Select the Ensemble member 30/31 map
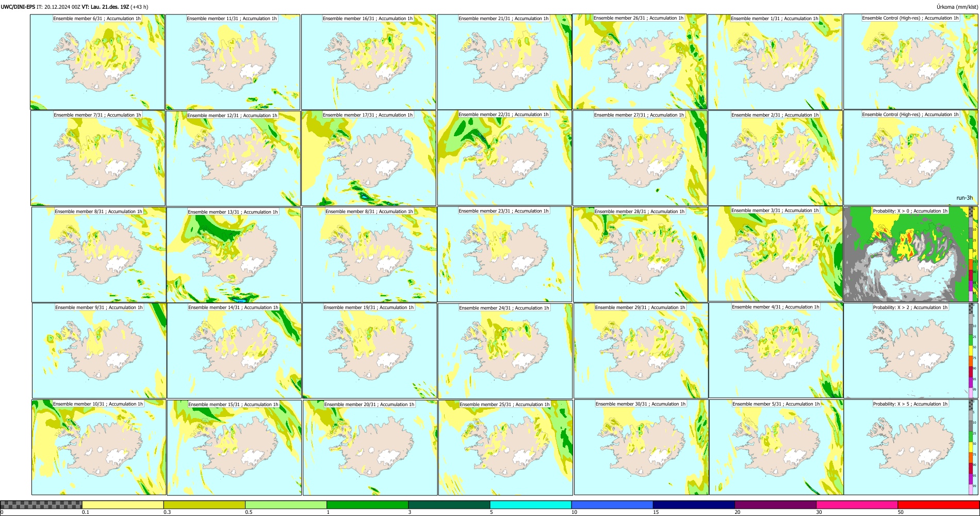The image size is (980, 516). pos(641,447)
